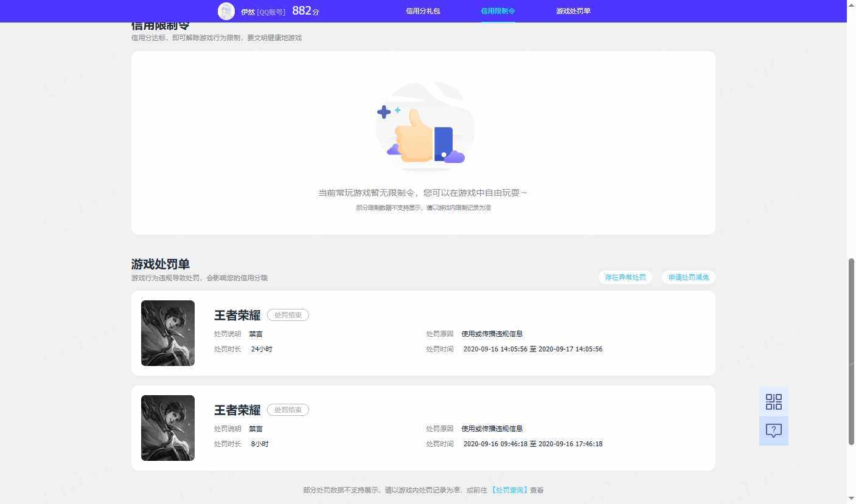
Task: Click the [QQ账号] account label
Action: coord(271,12)
